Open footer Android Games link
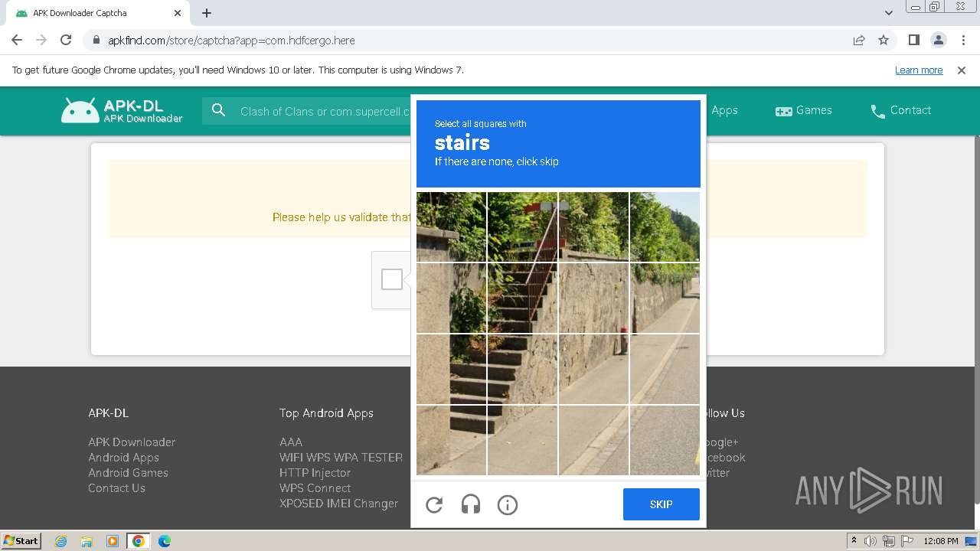 tap(128, 473)
